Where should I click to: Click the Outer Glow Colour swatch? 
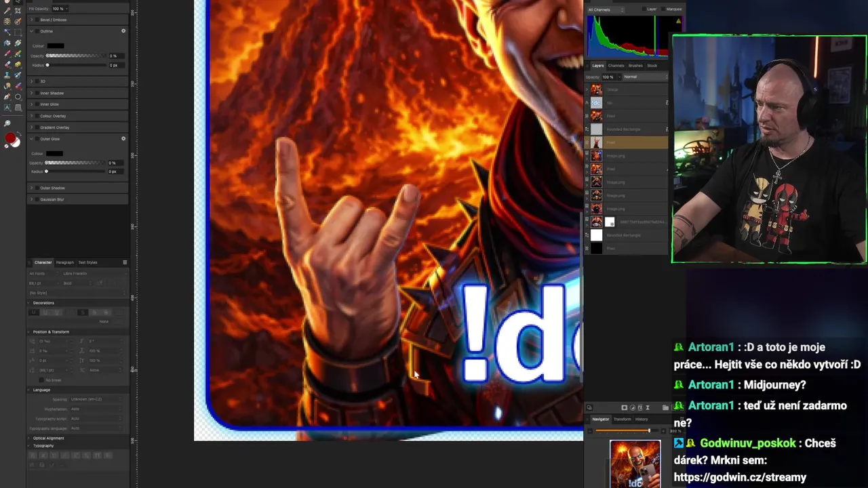point(54,153)
